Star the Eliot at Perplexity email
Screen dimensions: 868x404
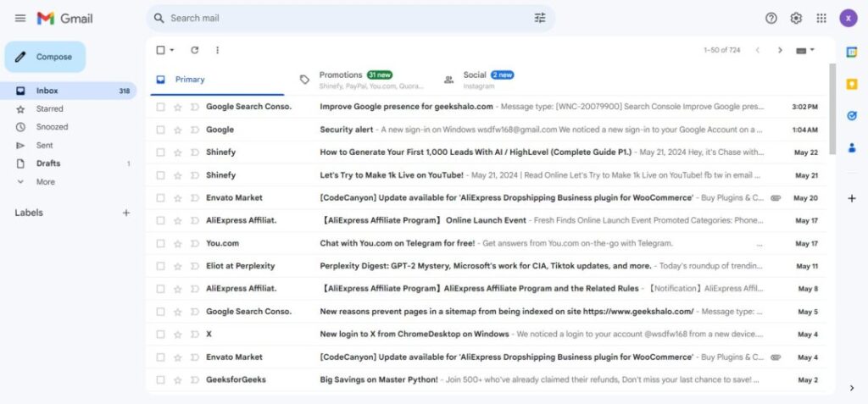pyautogui.click(x=178, y=266)
